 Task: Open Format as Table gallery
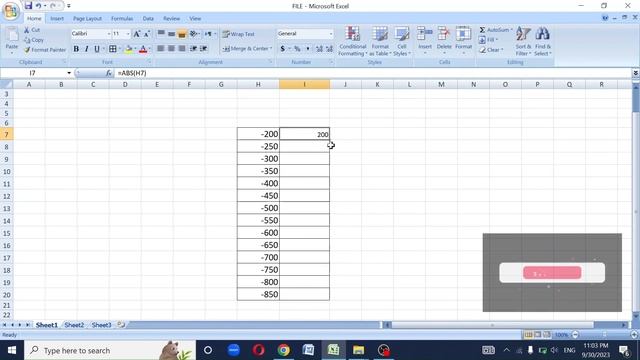380,41
